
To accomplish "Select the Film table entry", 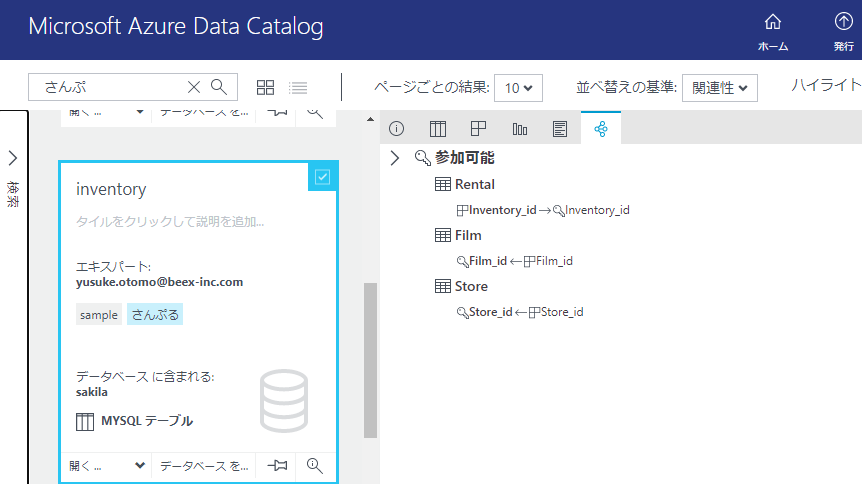I will click(x=468, y=235).
